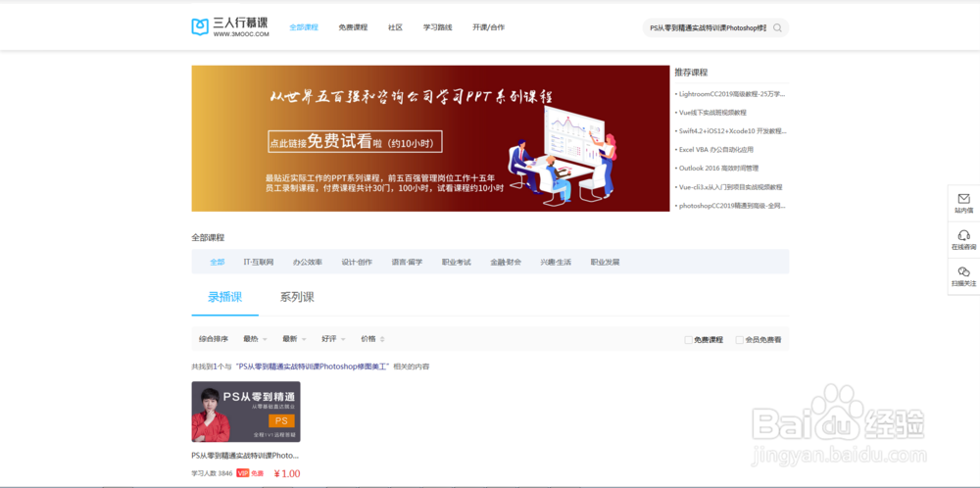Select the 语言·留学 category
Image resolution: width=980 pixels, height=488 pixels.
point(407,262)
